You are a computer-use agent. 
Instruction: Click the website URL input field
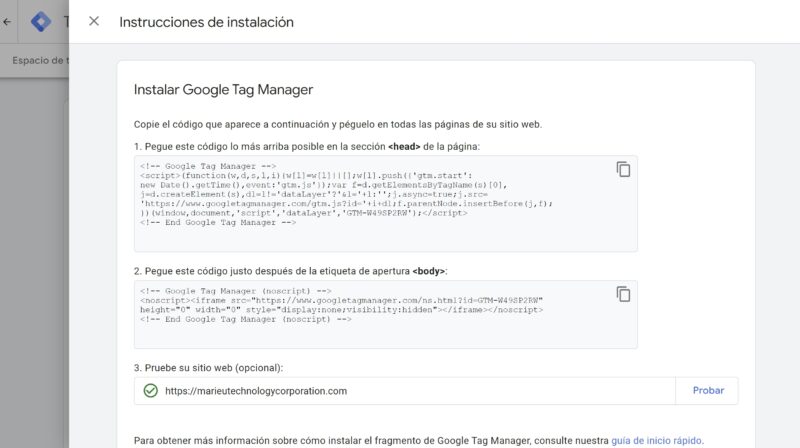pos(405,391)
